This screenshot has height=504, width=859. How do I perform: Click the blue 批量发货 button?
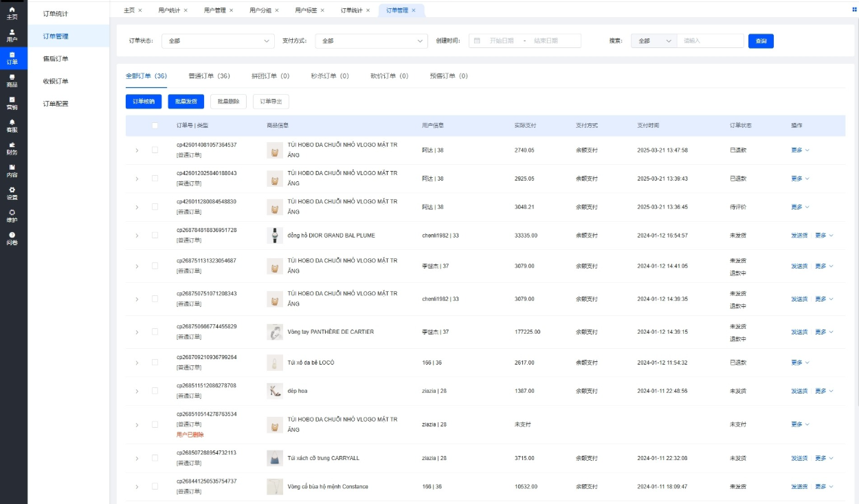186,102
